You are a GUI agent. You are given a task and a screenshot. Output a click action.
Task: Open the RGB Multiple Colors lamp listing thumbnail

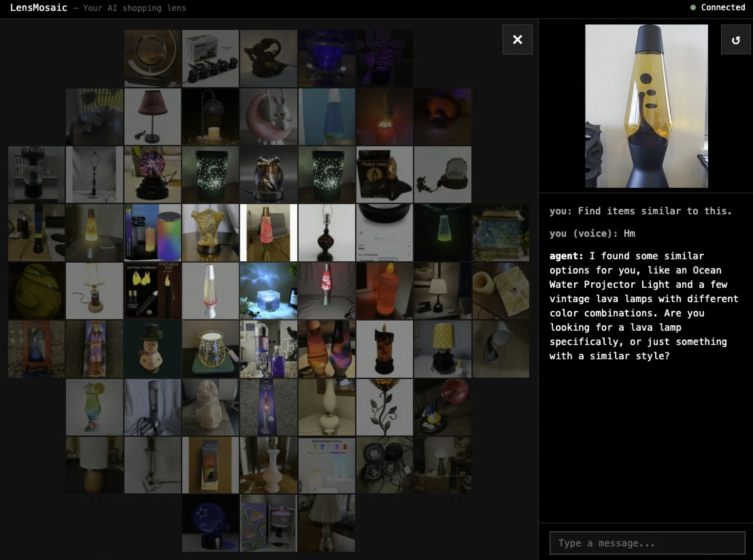(327, 465)
